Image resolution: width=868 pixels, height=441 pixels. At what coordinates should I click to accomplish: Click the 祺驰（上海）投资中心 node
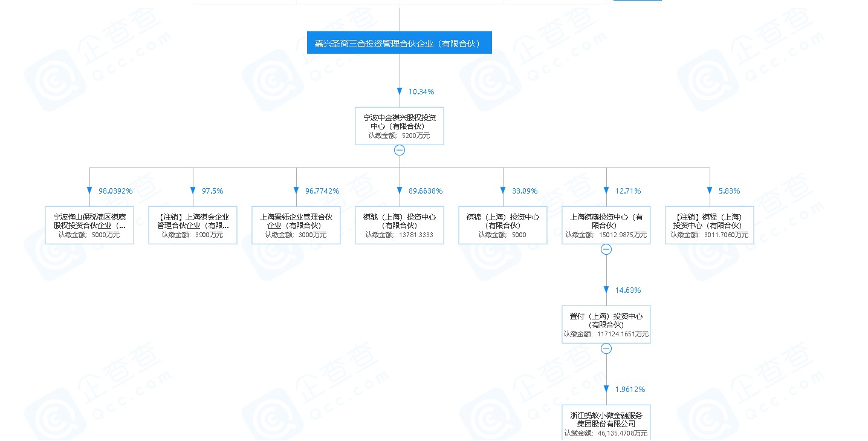[x=400, y=225]
